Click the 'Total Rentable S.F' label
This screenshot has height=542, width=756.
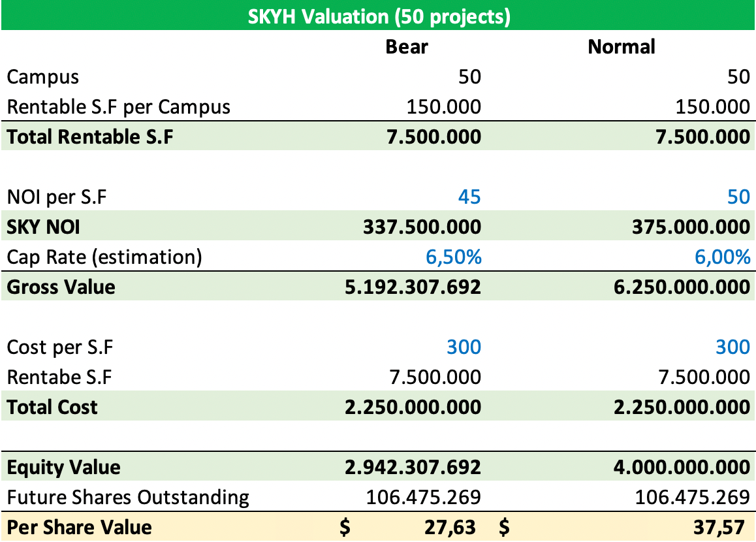pos(89,137)
